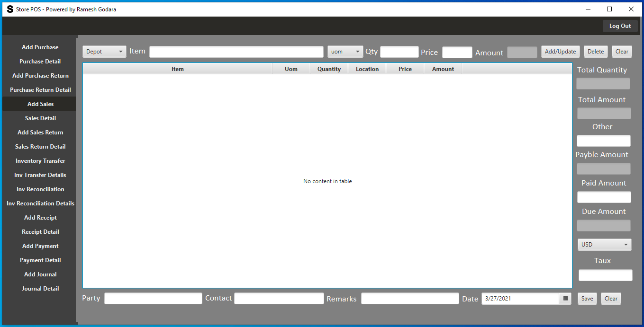Screen dimensions: 644x327
Task: Click the Due Amount field
Action: tap(604, 226)
